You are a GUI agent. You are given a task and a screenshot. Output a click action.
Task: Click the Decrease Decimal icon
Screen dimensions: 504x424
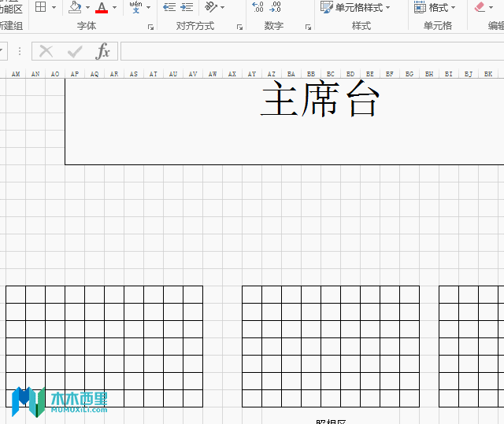[275, 7]
